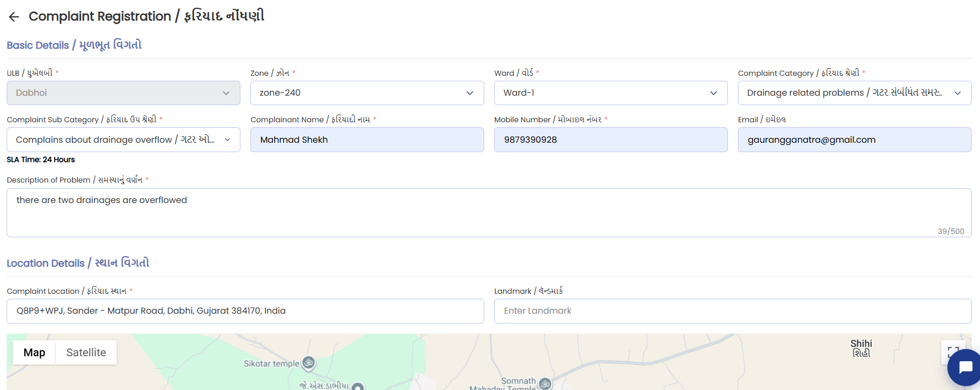Switch to Map view tab
The image size is (980, 390).
click(34, 352)
